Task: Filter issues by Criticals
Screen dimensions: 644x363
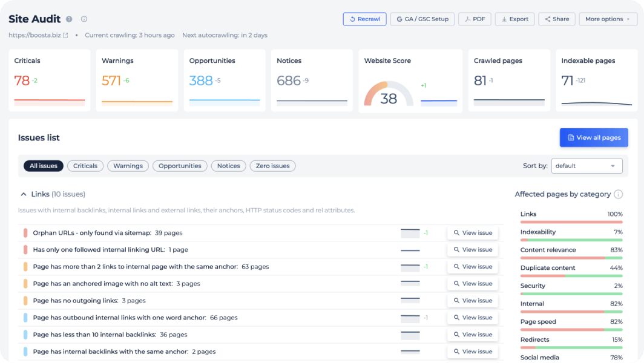Action: click(85, 166)
